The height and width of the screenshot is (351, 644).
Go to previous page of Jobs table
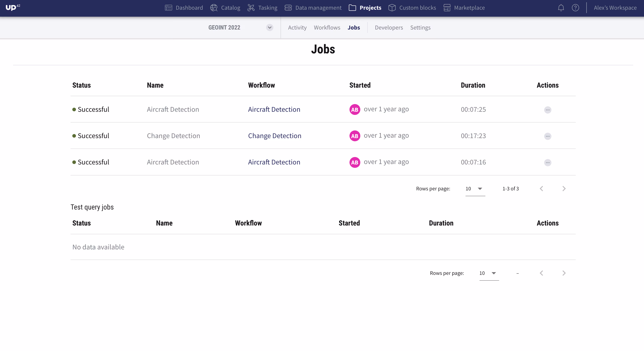coord(541,189)
